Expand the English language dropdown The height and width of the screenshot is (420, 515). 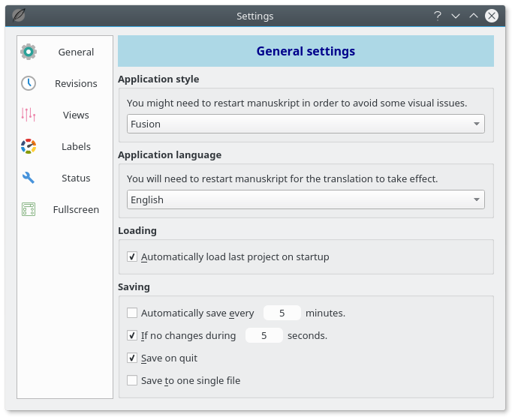[306, 199]
